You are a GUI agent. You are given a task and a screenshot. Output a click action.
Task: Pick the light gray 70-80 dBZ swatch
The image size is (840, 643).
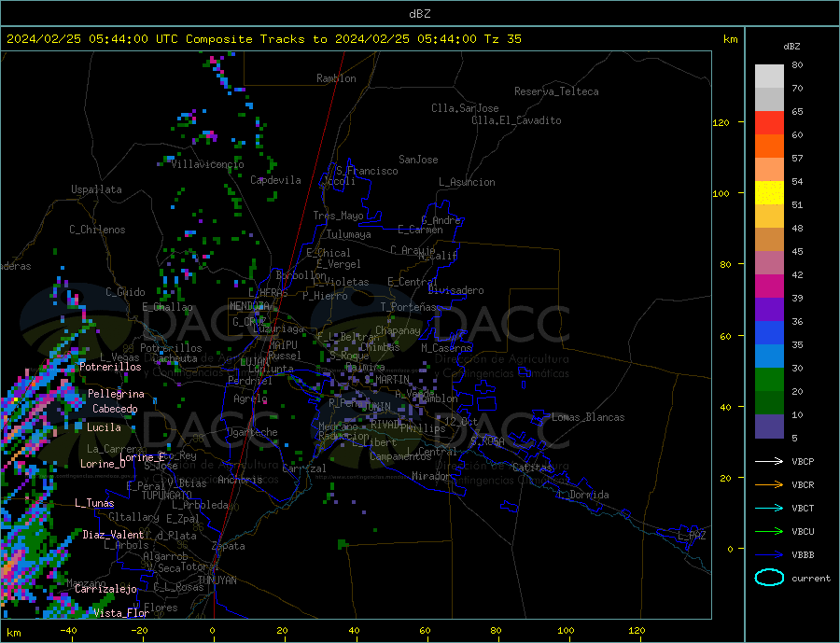point(769,77)
